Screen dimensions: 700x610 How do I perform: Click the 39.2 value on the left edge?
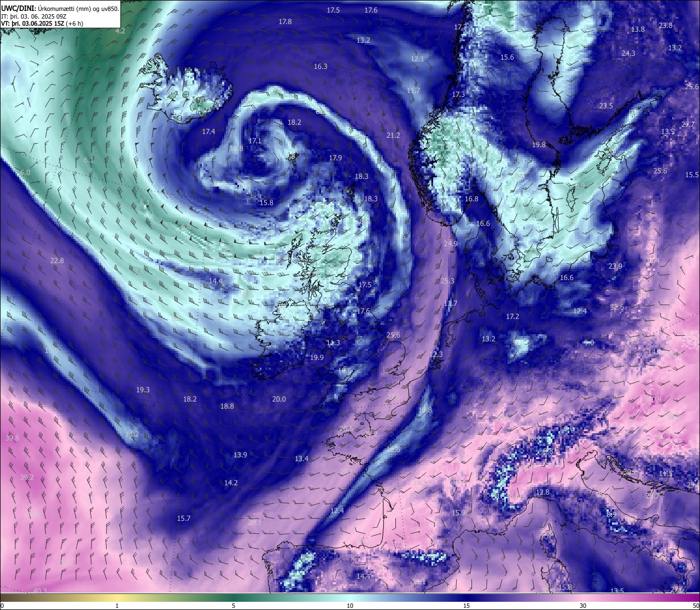[x=27, y=478]
